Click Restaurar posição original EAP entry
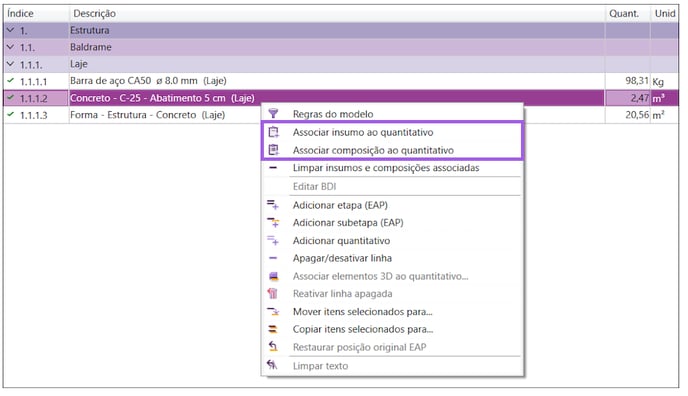The height and width of the screenshot is (396, 688). (x=392, y=347)
